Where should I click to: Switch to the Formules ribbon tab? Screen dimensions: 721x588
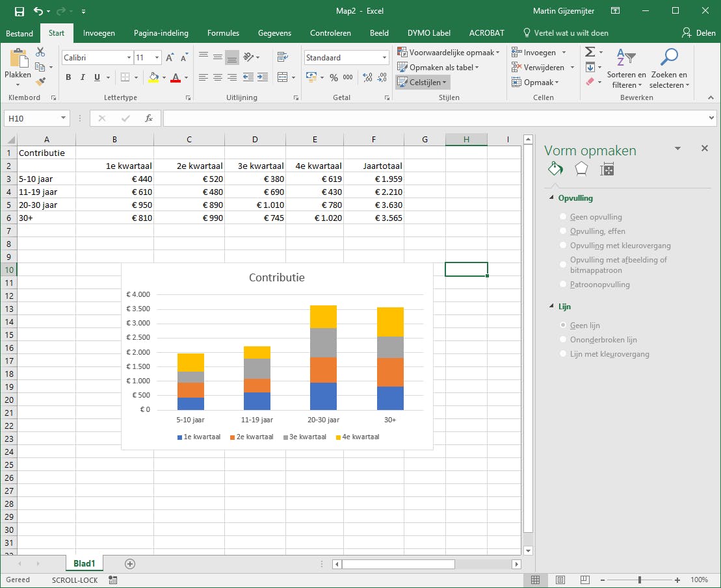[x=223, y=33]
